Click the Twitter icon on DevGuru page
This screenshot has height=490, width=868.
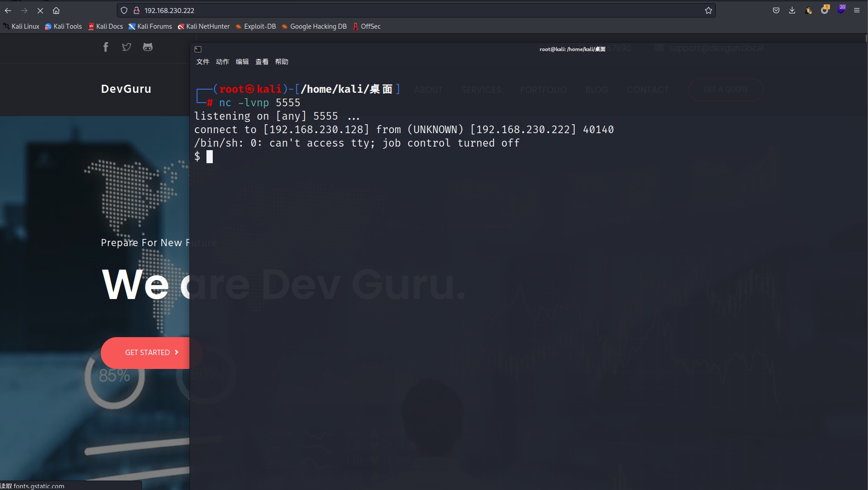127,47
